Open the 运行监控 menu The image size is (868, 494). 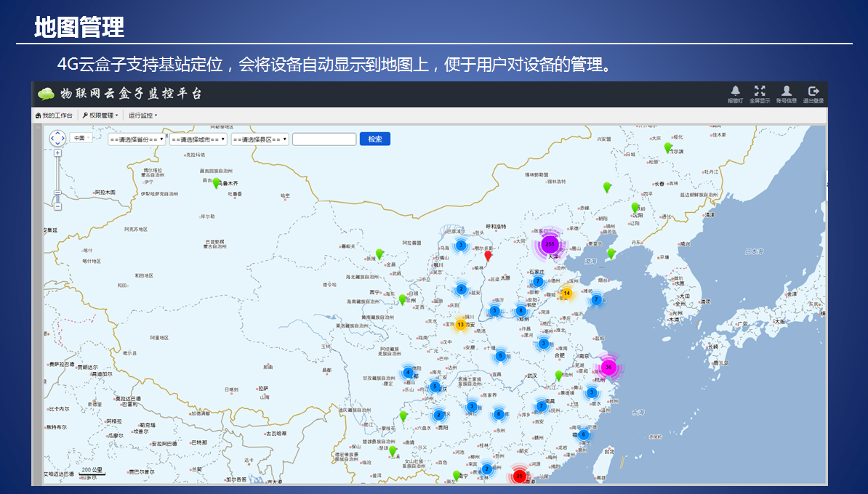click(142, 116)
